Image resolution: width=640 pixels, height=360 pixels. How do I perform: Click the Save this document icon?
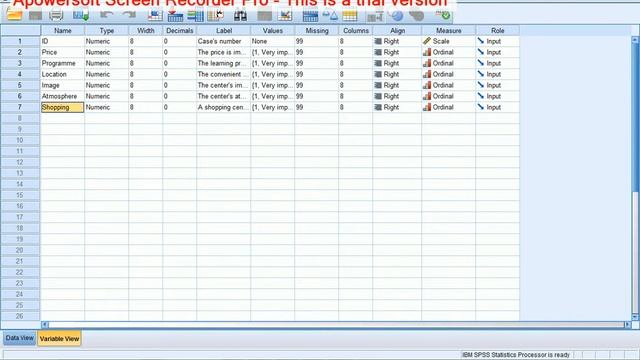[36, 16]
